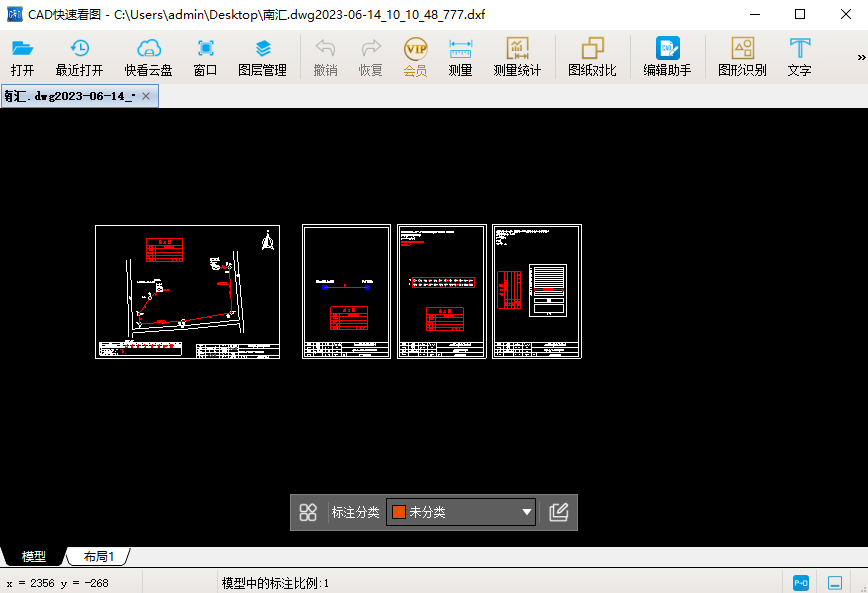
Task: Start 图形识别 shape recognition
Action: [742, 57]
